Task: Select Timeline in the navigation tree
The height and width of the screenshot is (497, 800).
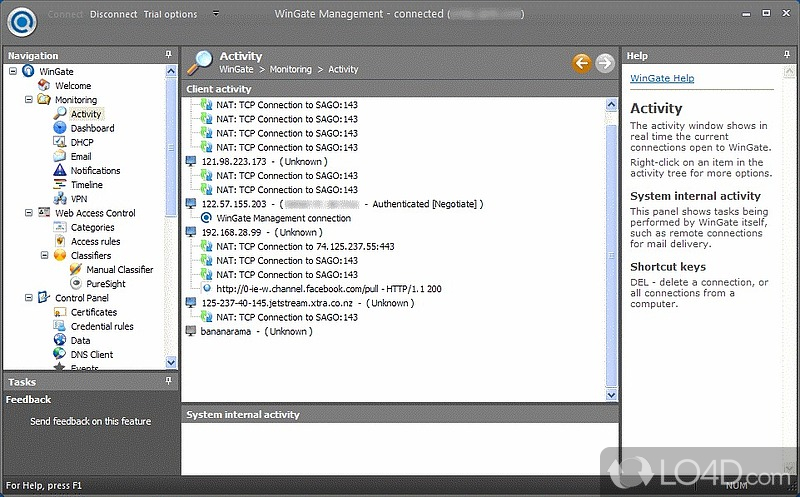Action: pyautogui.click(x=86, y=185)
